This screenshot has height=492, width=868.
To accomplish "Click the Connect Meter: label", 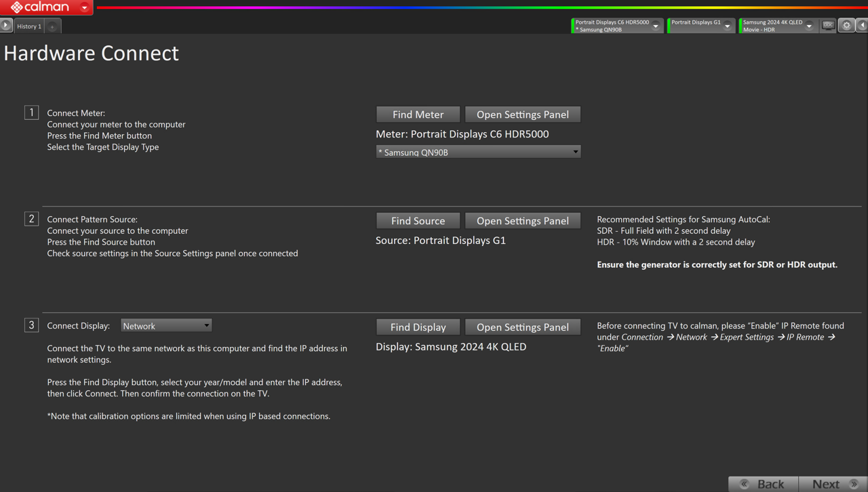I will [x=76, y=113].
